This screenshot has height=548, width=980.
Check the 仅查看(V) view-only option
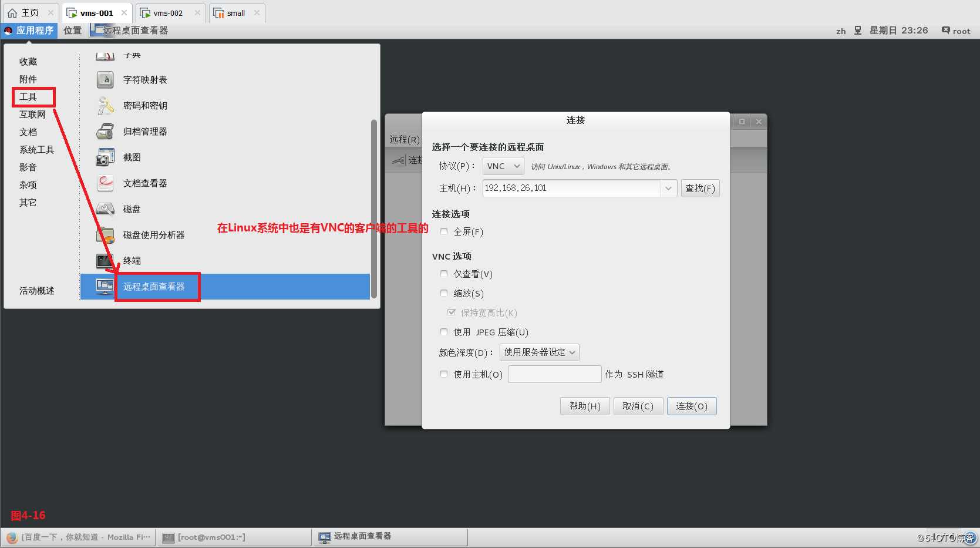tap(444, 273)
